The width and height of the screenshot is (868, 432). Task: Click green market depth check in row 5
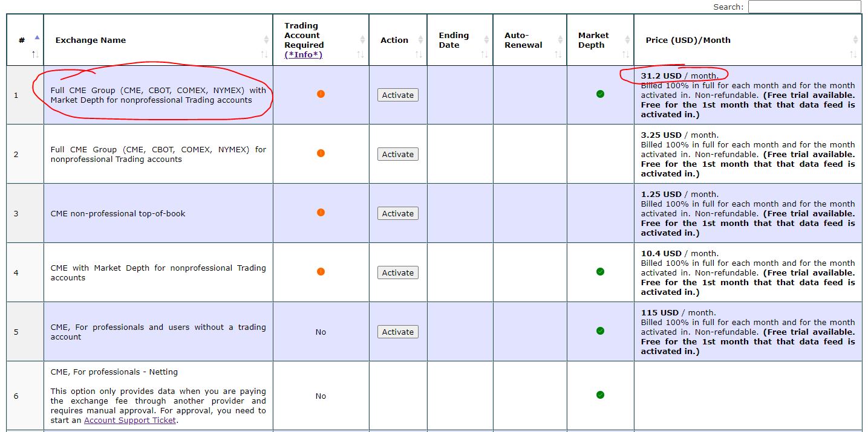tap(600, 330)
